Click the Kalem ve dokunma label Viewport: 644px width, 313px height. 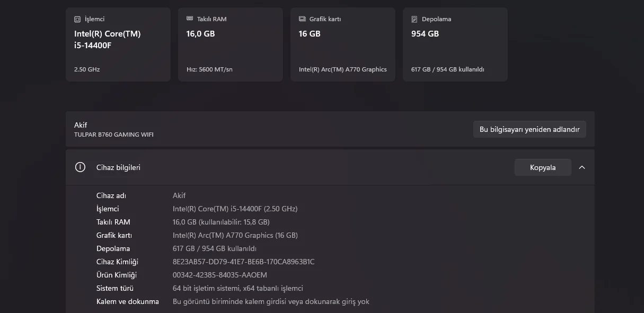click(128, 301)
